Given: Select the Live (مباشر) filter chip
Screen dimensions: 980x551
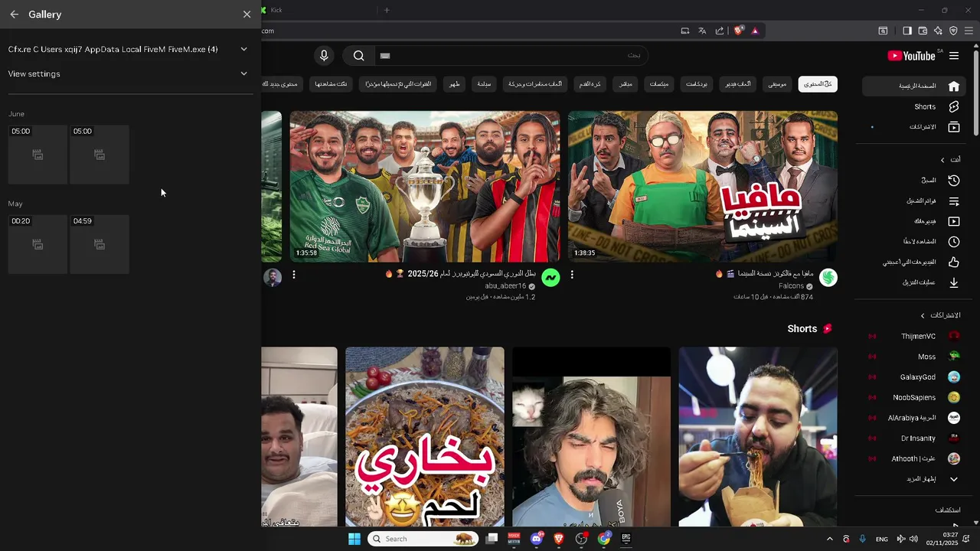Looking at the screenshot, I should (x=626, y=83).
